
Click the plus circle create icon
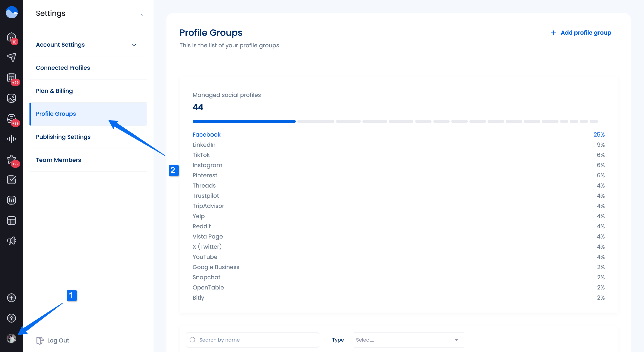click(x=12, y=298)
